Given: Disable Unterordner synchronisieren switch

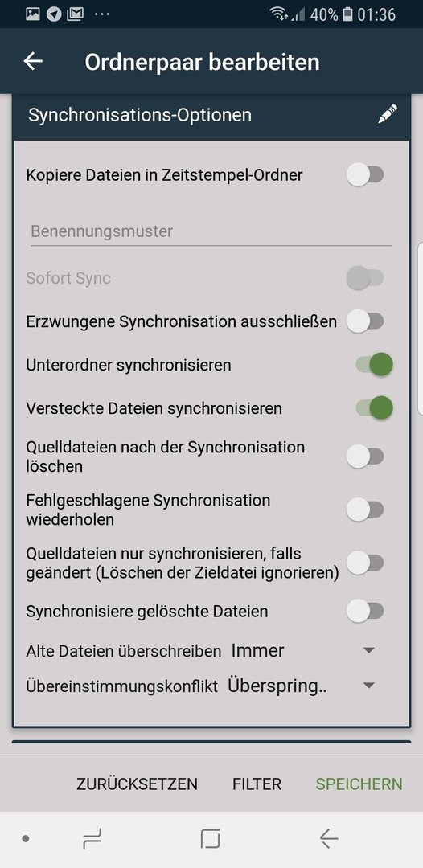Looking at the screenshot, I should pyautogui.click(x=374, y=365).
